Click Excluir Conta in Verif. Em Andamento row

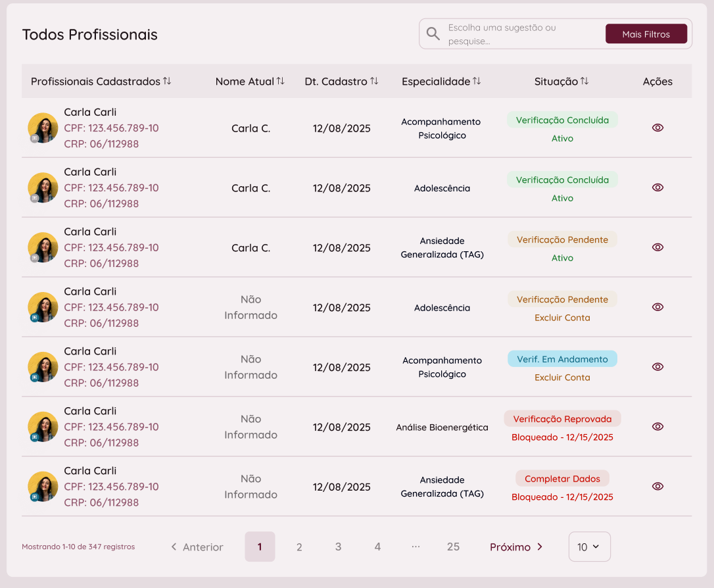click(x=562, y=378)
